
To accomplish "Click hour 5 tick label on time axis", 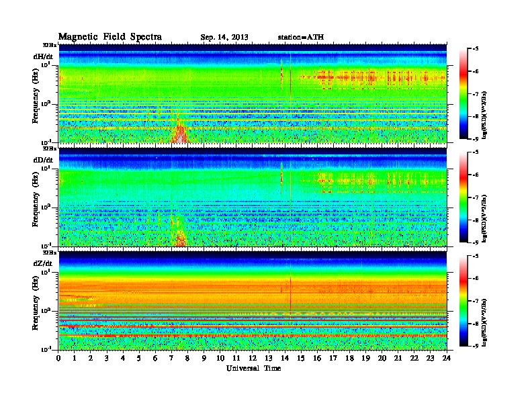I will tap(139, 359).
